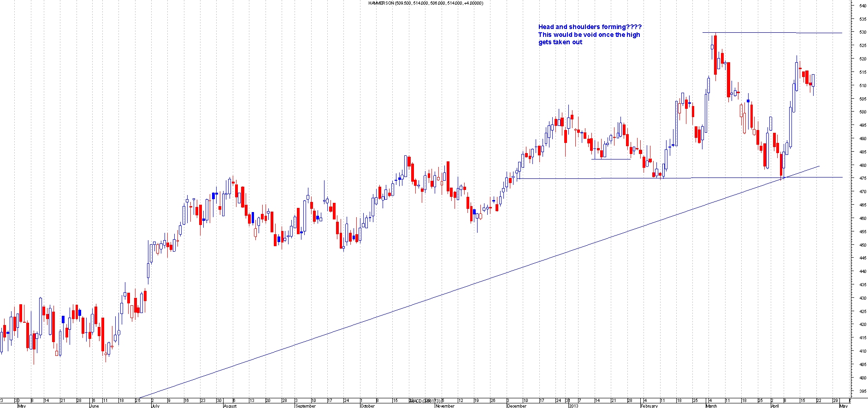Click the MACD indicator label at bottom
Image resolution: width=868 pixels, height=408 pixels.
[x=424, y=401]
